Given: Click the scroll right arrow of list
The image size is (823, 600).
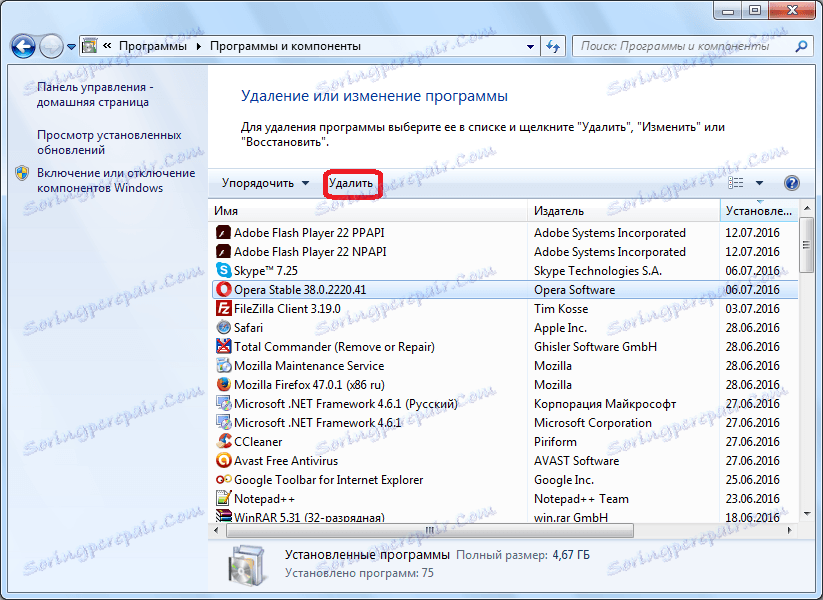Looking at the screenshot, I should (790, 530).
